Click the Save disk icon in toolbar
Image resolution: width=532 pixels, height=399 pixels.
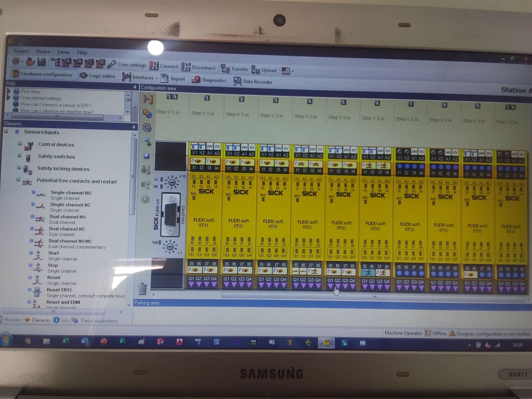[x=42, y=62]
